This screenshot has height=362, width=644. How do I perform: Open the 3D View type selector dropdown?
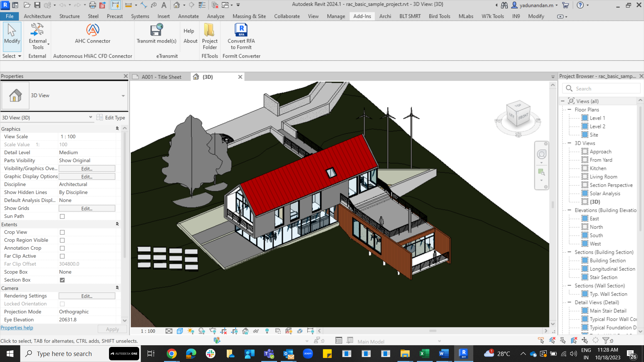tap(123, 96)
